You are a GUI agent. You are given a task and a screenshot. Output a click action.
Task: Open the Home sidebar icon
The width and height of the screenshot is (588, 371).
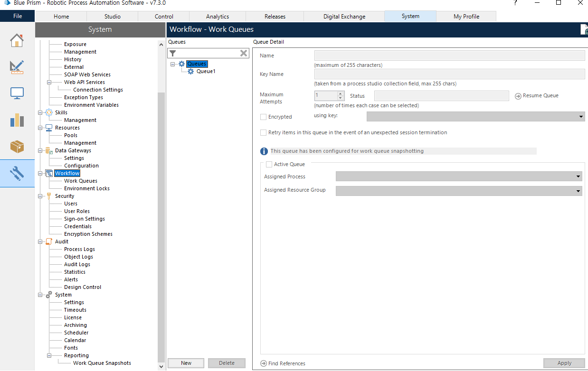[x=17, y=40]
